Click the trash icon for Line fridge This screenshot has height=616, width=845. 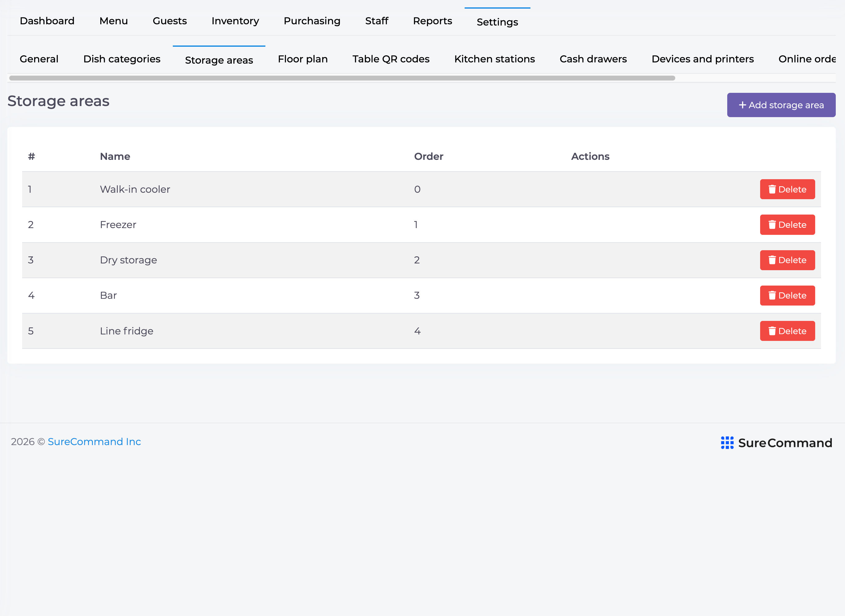[x=772, y=331]
